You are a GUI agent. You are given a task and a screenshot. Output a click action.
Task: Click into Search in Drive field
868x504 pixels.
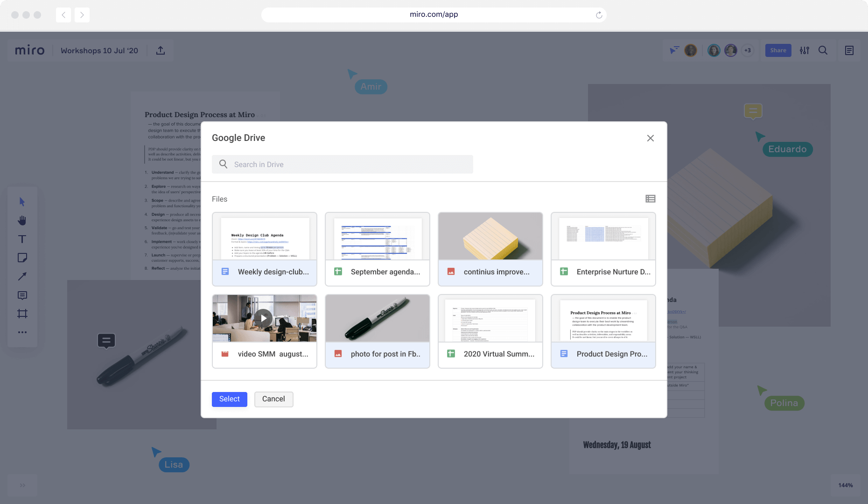(x=343, y=164)
